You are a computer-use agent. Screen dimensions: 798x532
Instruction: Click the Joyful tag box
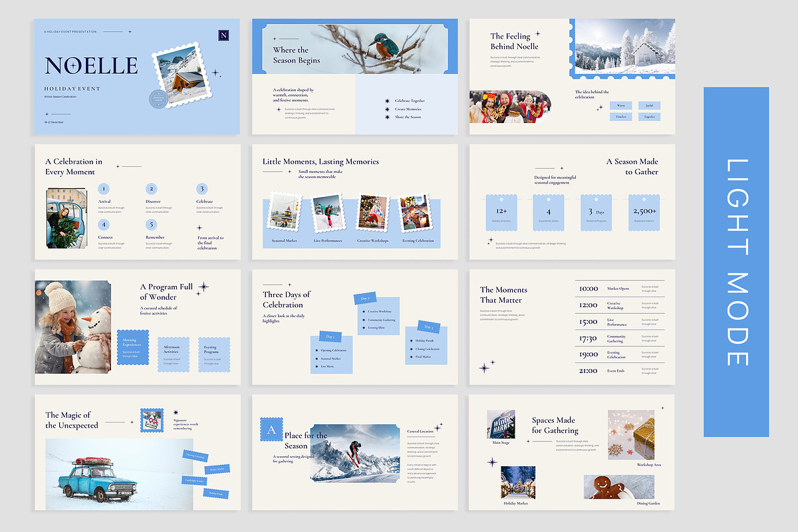point(649,105)
